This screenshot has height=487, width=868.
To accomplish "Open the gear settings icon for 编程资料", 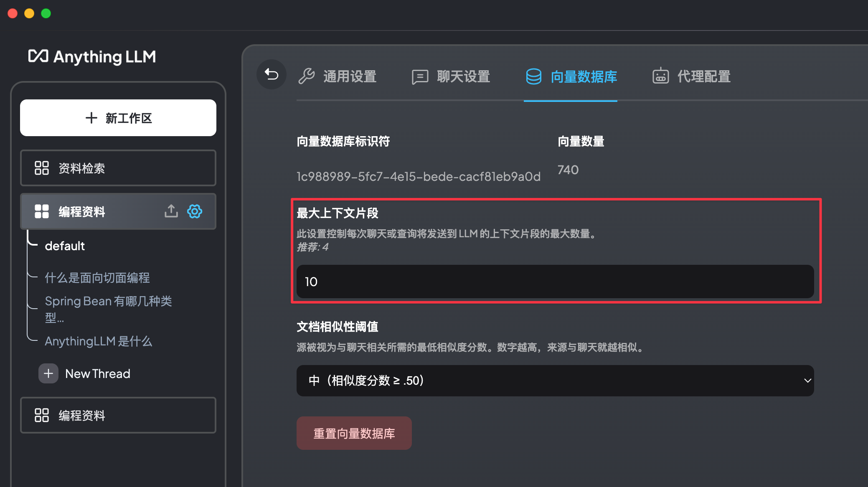I will (195, 211).
